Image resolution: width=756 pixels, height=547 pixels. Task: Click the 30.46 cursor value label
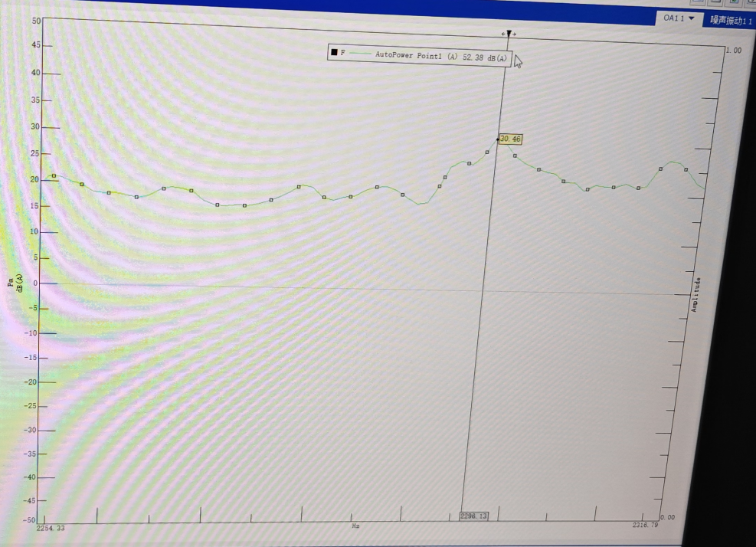510,139
